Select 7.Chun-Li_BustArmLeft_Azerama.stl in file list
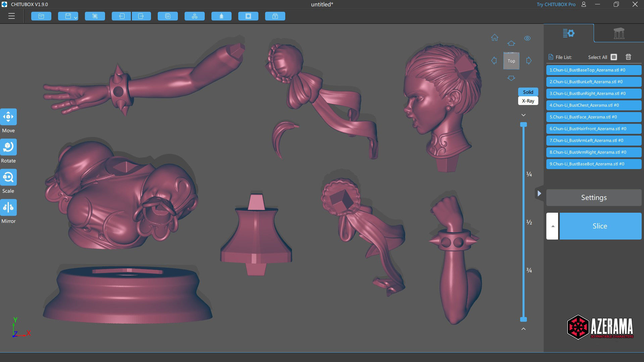This screenshot has height=362, width=644. pos(594,141)
